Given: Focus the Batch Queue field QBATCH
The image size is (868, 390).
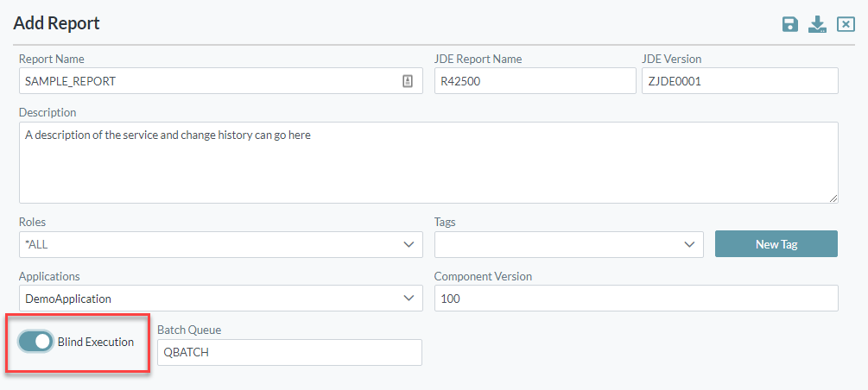Looking at the screenshot, I should (x=289, y=352).
